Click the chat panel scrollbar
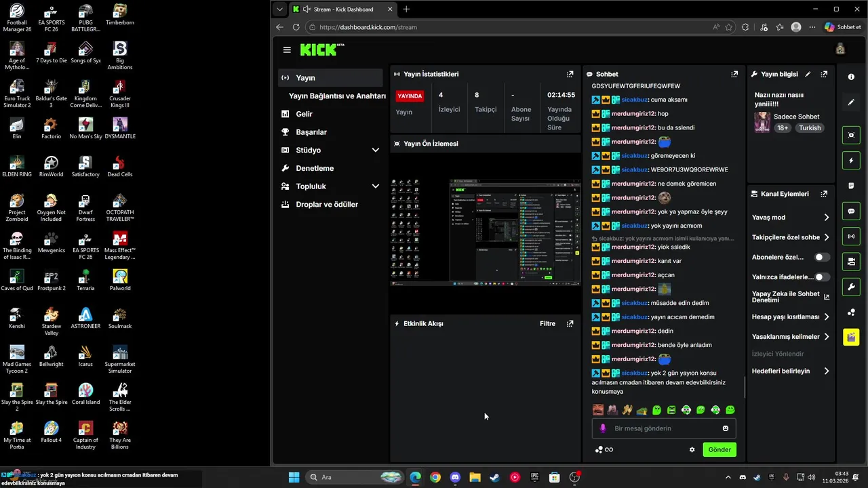 (745, 388)
